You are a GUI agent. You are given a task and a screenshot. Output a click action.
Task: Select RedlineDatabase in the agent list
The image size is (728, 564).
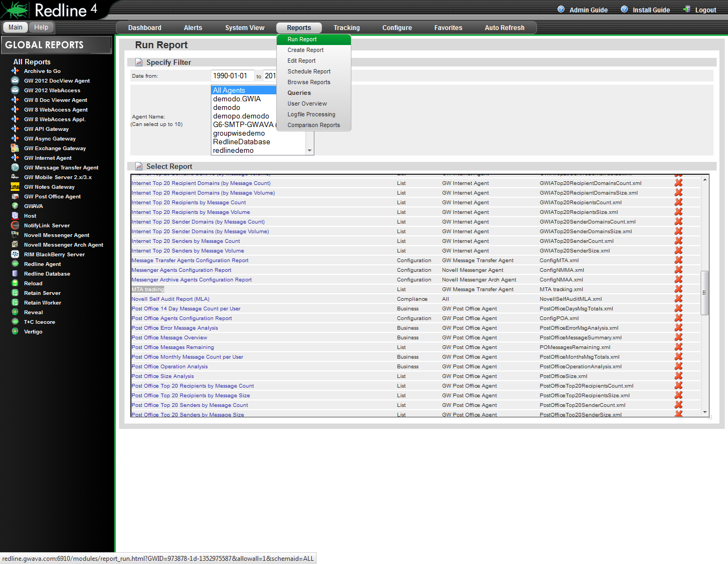tap(241, 142)
